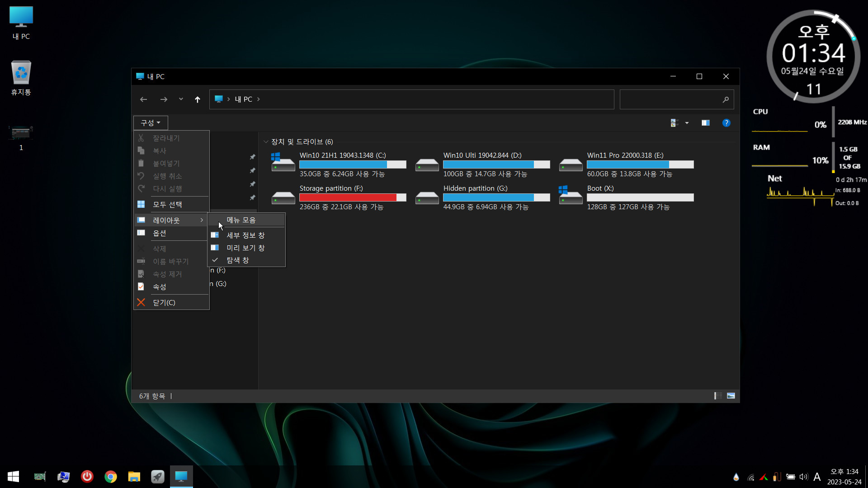Toggle the preview pane toolbar icon
The image size is (868, 488).
(706, 123)
